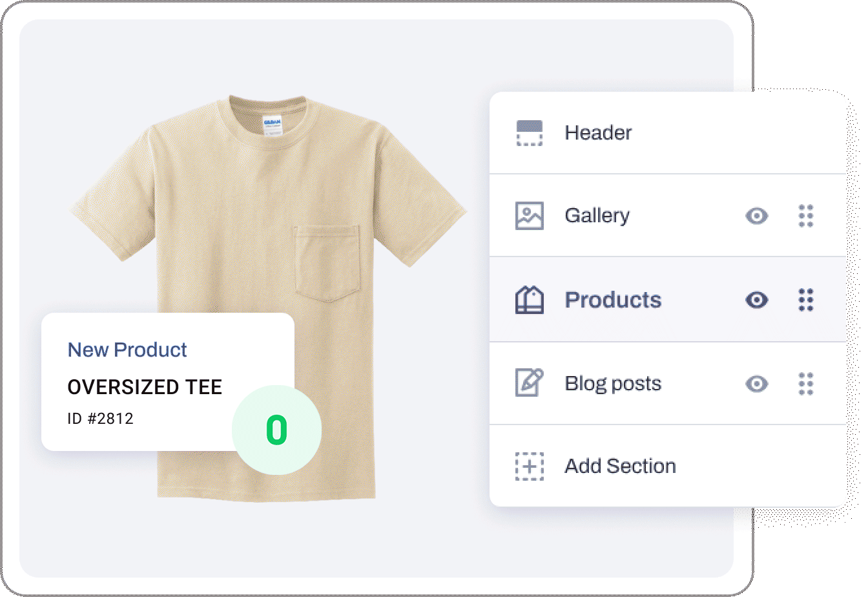Screen dimensions: 868x597
Task: Select the yellow t-shirt product image
Action: pos(267,297)
